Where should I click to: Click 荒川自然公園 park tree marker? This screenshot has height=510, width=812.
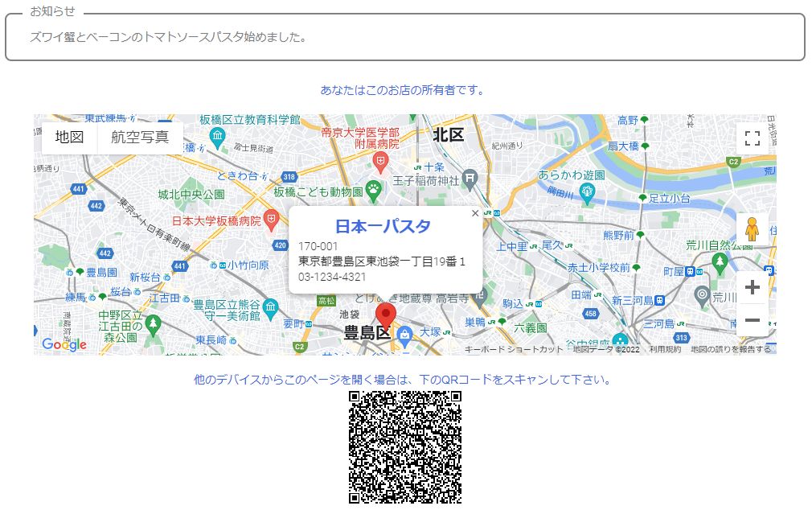[x=720, y=264]
